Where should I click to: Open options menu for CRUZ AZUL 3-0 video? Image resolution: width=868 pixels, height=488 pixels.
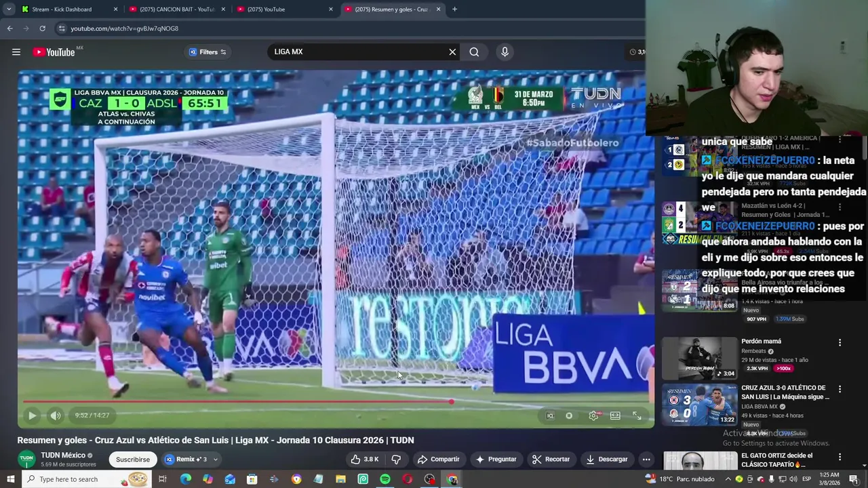point(840,389)
